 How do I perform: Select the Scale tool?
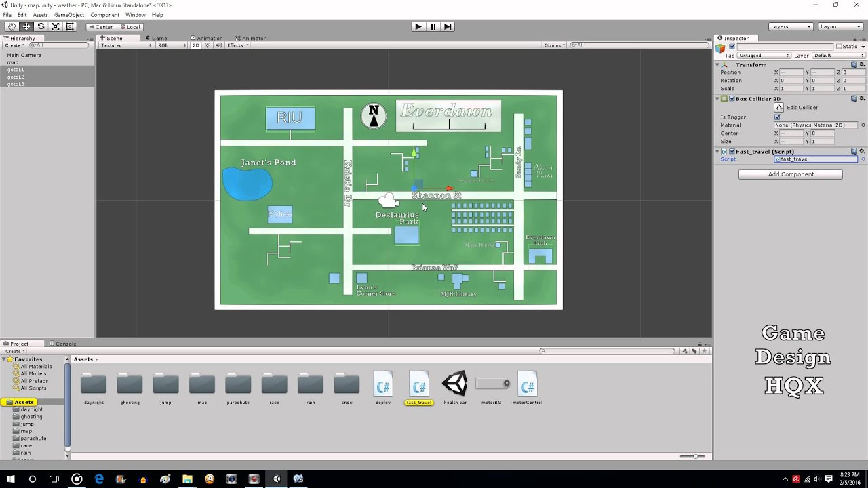[x=55, y=26]
